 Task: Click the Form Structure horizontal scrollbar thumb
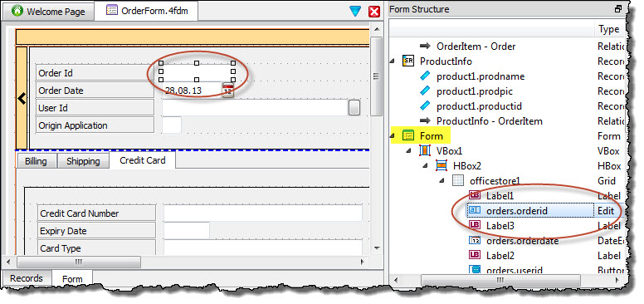click(500, 280)
